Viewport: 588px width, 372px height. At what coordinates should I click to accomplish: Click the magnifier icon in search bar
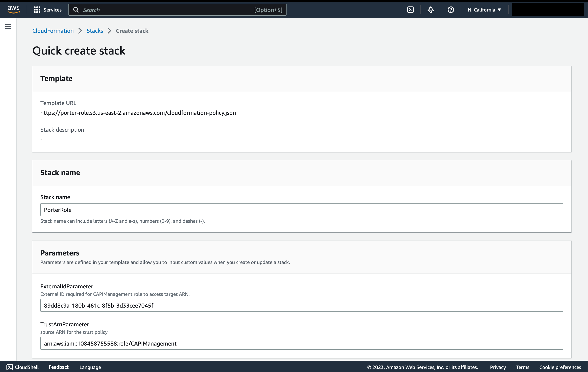(76, 10)
